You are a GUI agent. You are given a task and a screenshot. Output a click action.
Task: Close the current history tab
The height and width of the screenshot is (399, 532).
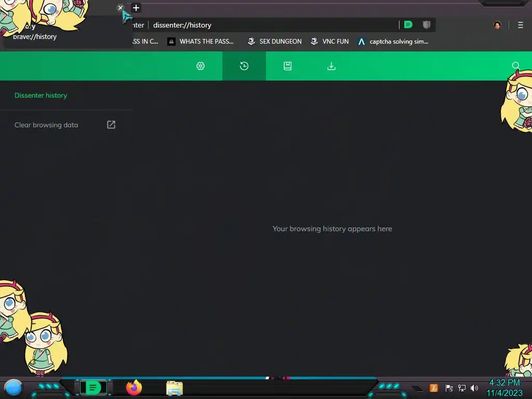(120, 7)
